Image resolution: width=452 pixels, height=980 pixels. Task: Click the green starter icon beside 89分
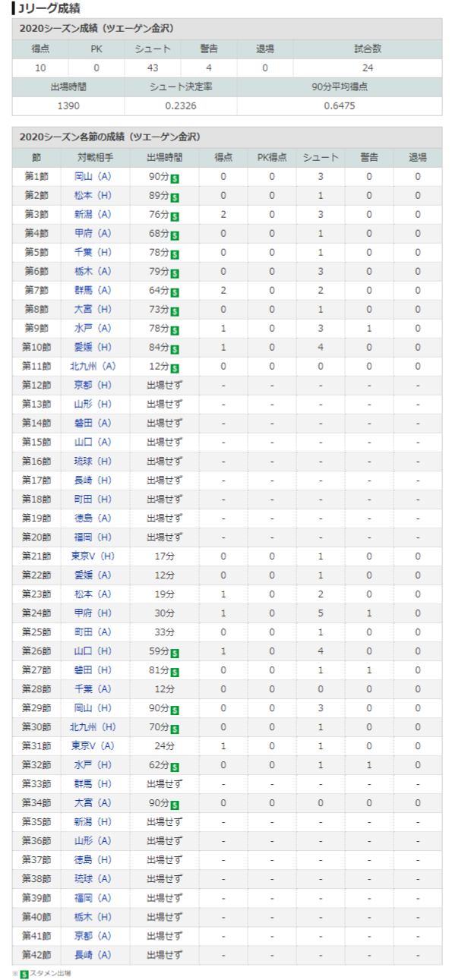point(175,197)
